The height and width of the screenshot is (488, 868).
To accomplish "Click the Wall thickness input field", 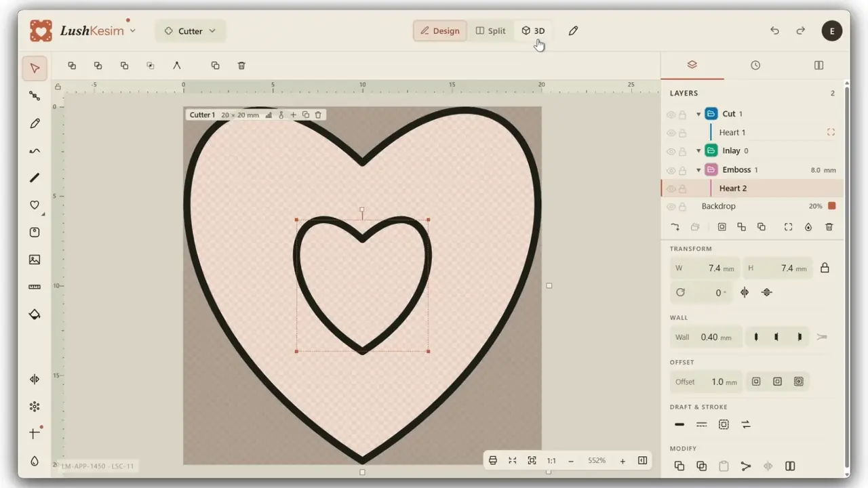I will (705, 337).
